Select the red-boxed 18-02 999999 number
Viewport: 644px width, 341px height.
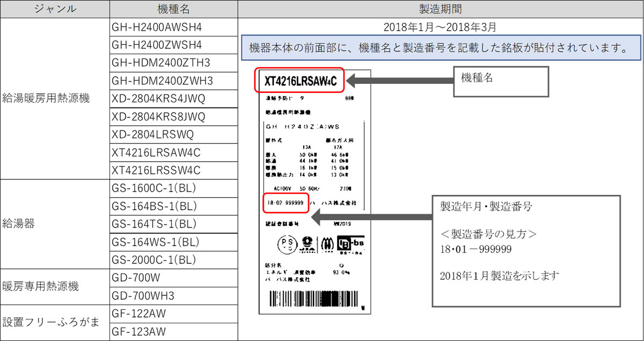tap(286, 204)
